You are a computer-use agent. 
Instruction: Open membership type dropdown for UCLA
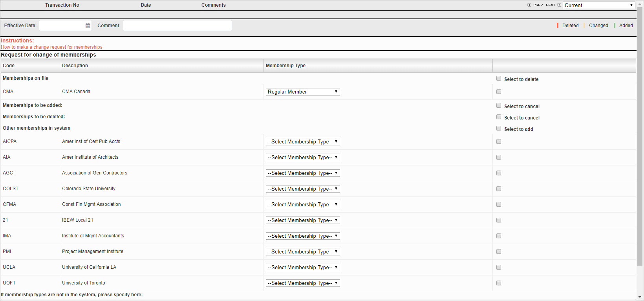(303, 267)
